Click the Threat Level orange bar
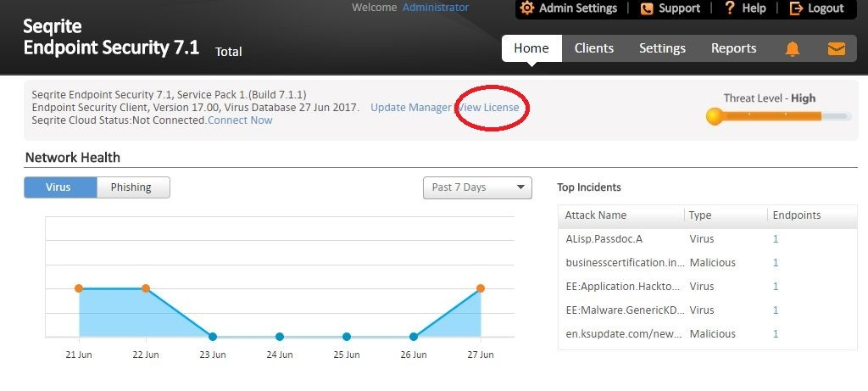 (x=772, y=116)
